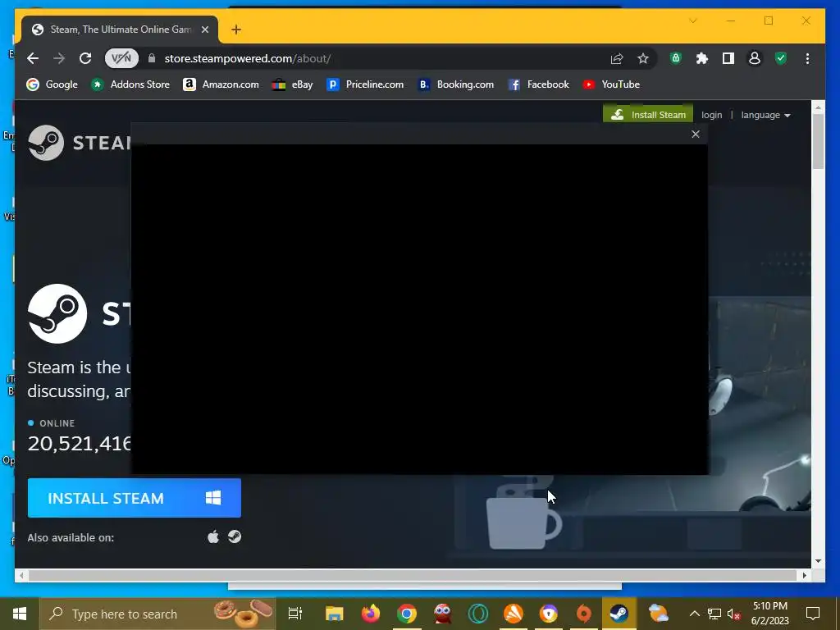Open network status tray icon
The height and width of the screenshot is (630, 840).
click(x=714, y=614)
